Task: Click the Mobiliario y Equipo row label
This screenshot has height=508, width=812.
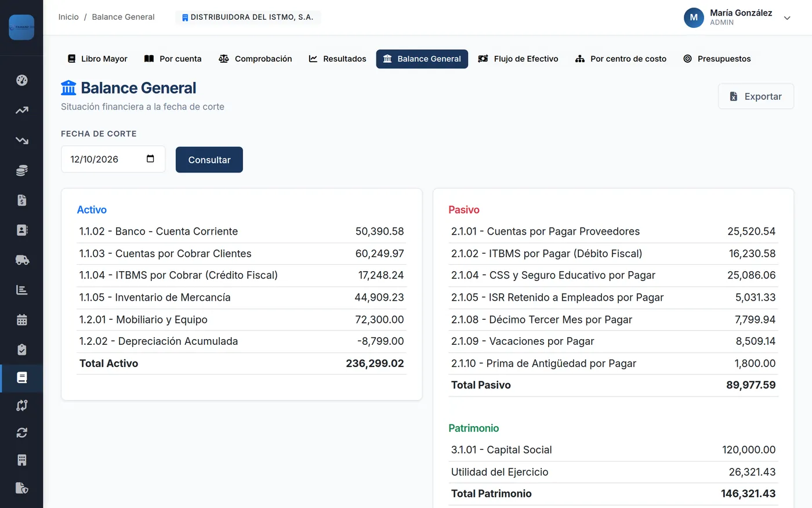Action: pos(143,319)
